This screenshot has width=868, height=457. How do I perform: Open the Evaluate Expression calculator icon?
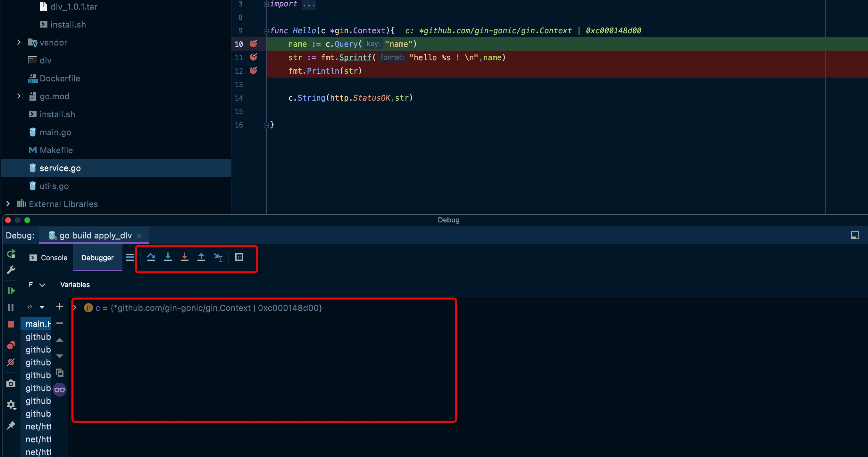click(x=239, y=257)
